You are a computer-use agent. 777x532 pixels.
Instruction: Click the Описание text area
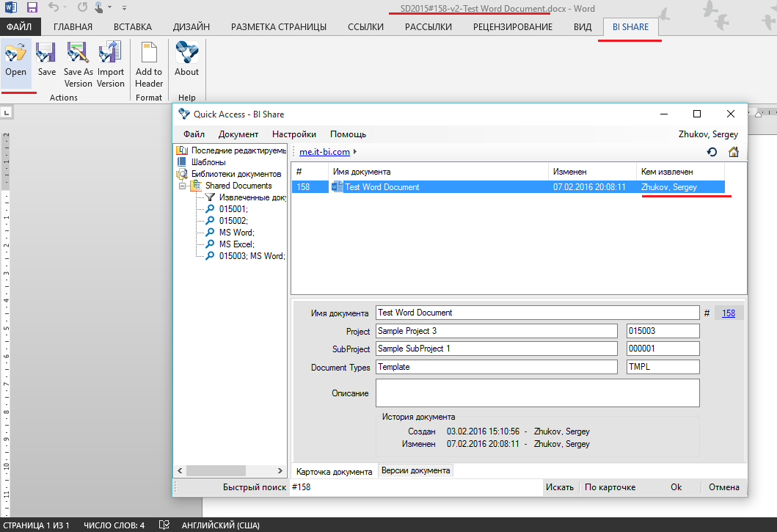point(538,393)
